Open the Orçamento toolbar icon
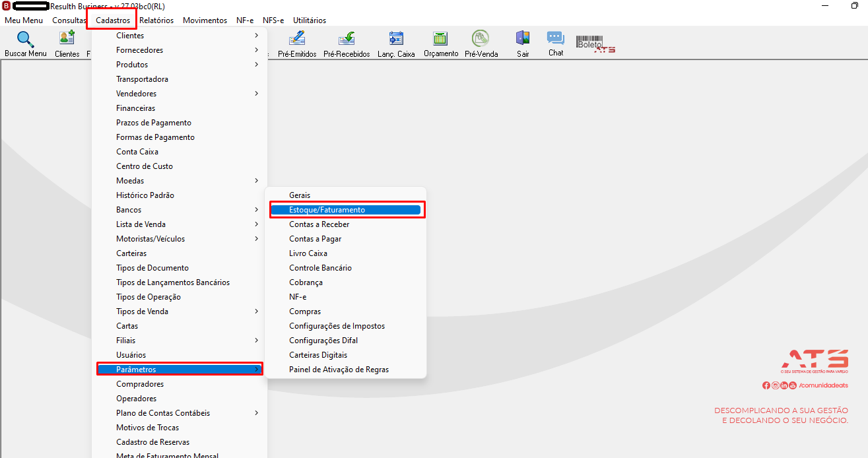This screenshot has width=868, height=458. pos(440,38)
